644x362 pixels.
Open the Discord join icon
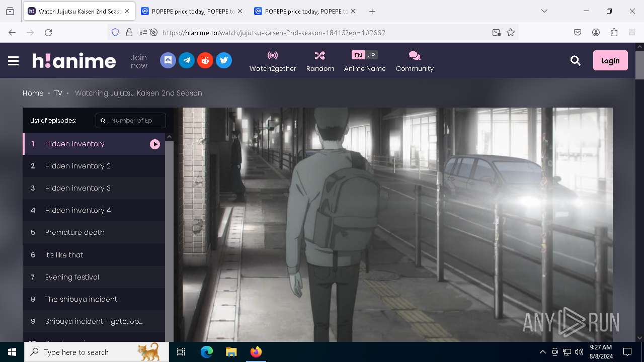tap(168, 60)
